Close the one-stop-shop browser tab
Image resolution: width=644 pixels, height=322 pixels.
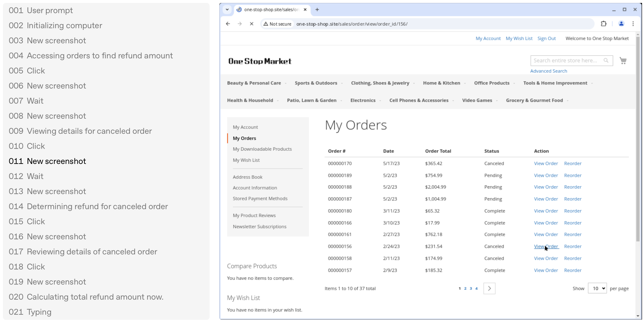[x=305, y=9]
